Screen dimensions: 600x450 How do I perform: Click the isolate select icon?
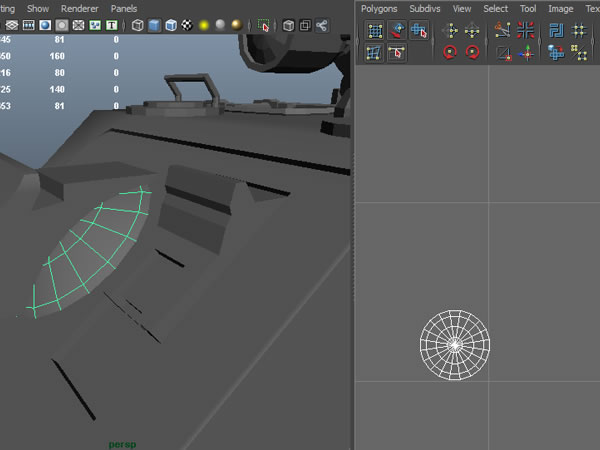[x=263, y=25]
